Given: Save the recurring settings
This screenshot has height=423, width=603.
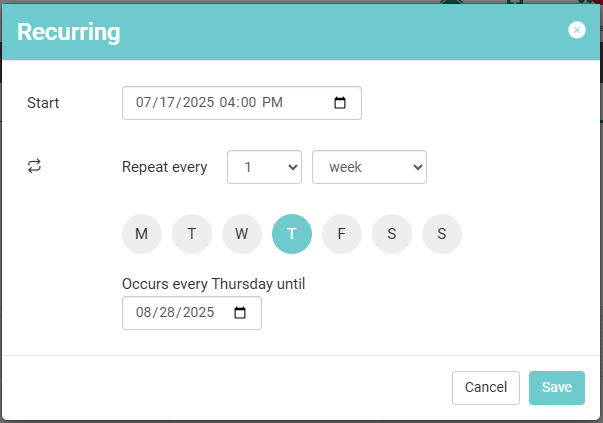Looking at the screenshot, I should coord(556,387).
